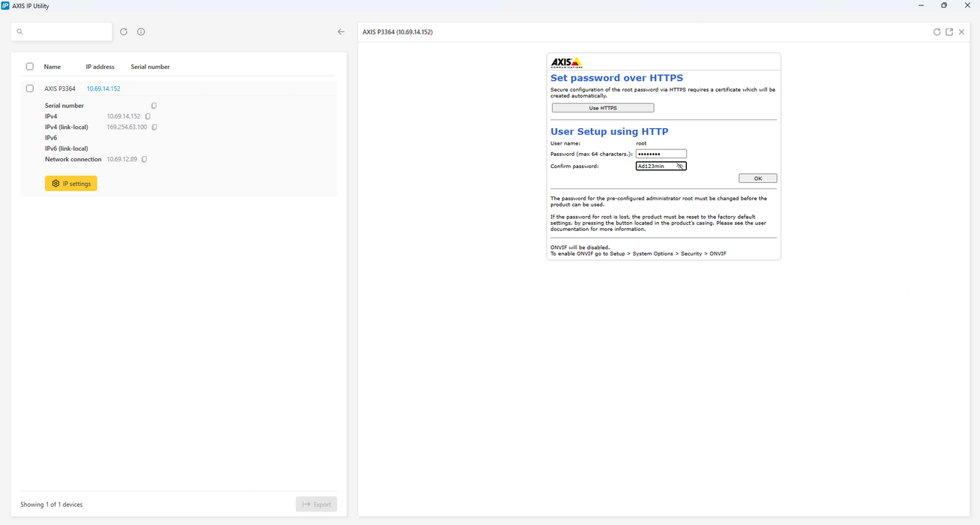Tick the AXIS P3364 device checkbox
The width and height of the screenshot is (980, 525).
[x=30, y=88]
